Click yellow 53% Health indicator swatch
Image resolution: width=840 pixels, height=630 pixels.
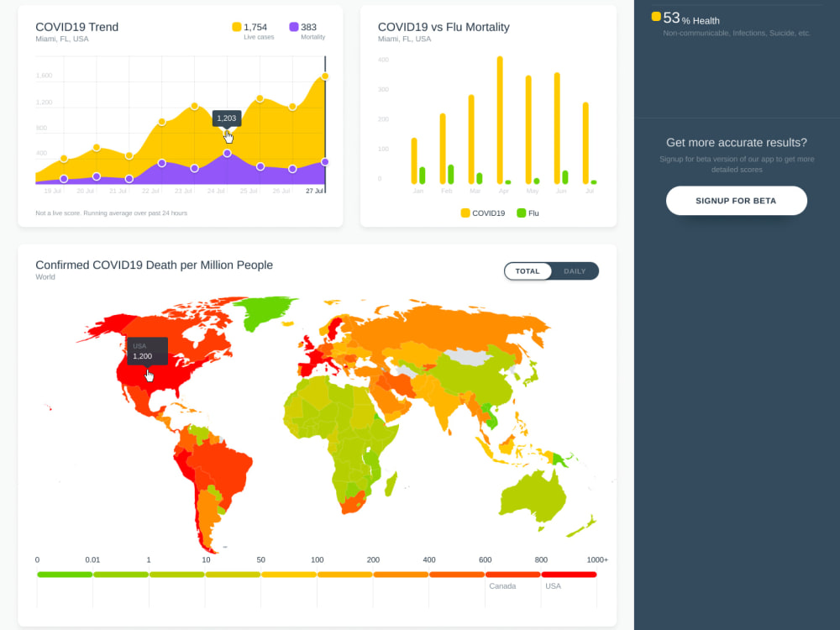pyautogui.click(x=656, y=17)
